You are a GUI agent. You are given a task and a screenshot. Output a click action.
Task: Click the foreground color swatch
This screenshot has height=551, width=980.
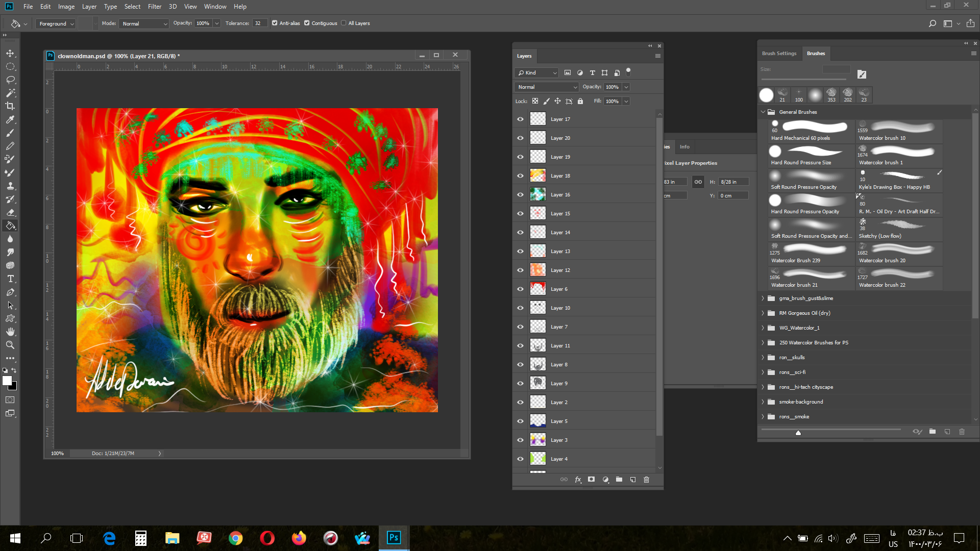[x=7, y=381]
